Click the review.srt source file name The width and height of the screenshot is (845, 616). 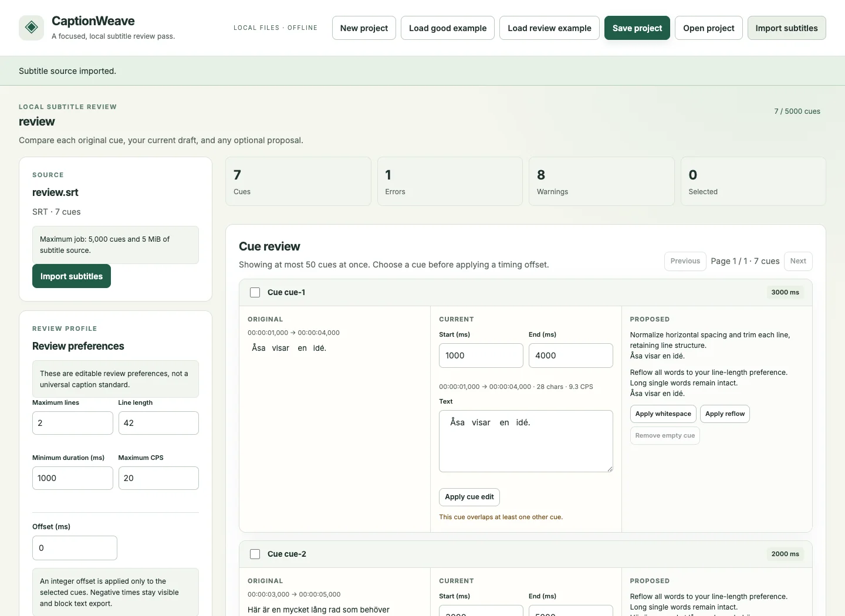coord(55,192)
